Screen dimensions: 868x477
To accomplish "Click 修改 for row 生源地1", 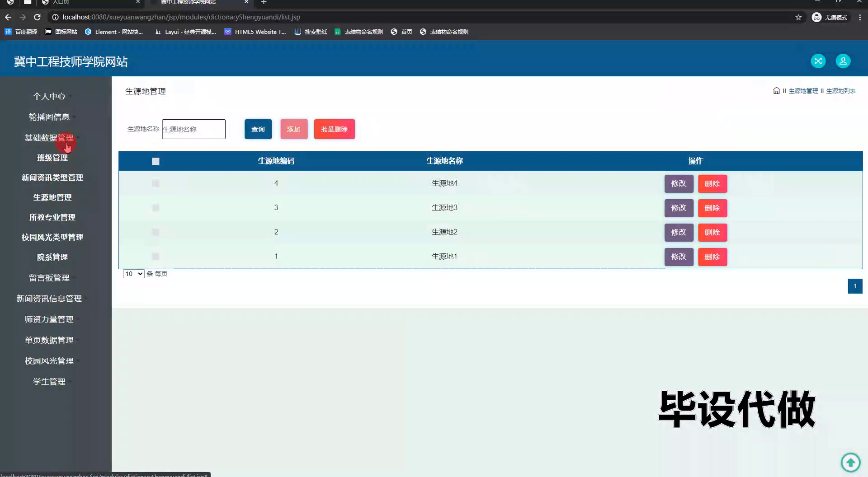I will click(x=679, y=257).
